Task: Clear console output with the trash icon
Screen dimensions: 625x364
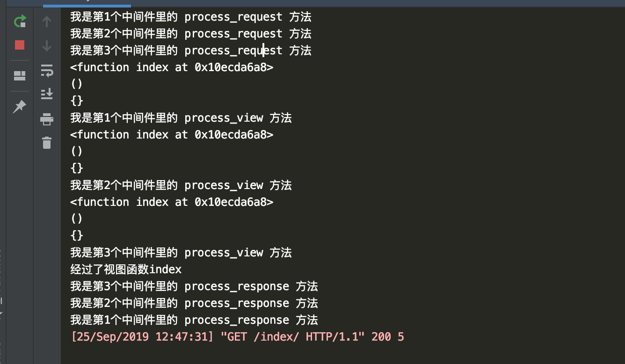Action: coord(47,143)
